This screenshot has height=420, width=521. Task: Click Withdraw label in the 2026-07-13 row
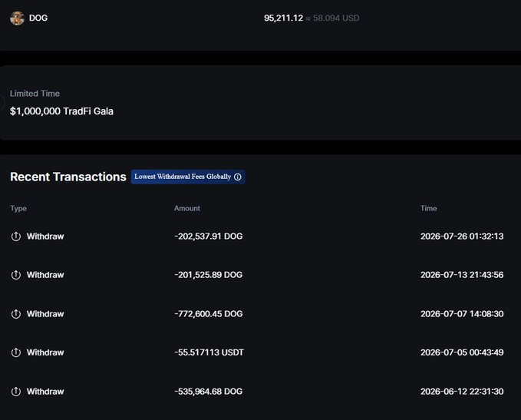[x=45, y=275]
